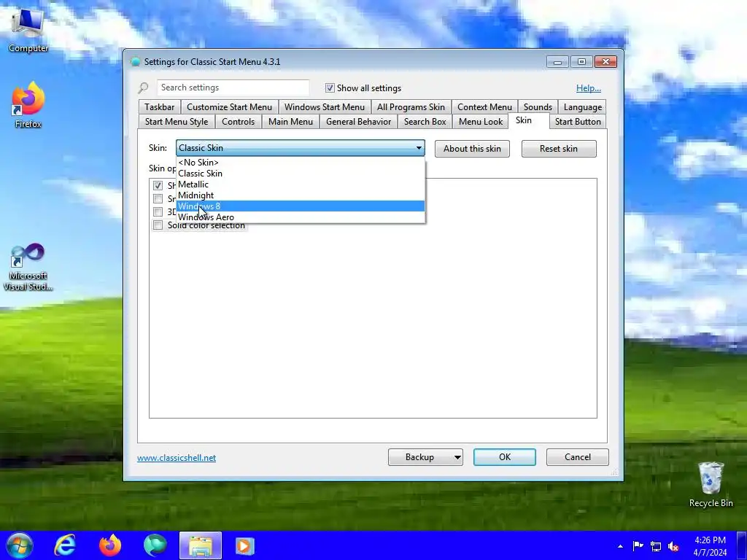Click the Cancel button
747x560 pixels.
click(x=578, y=457)
